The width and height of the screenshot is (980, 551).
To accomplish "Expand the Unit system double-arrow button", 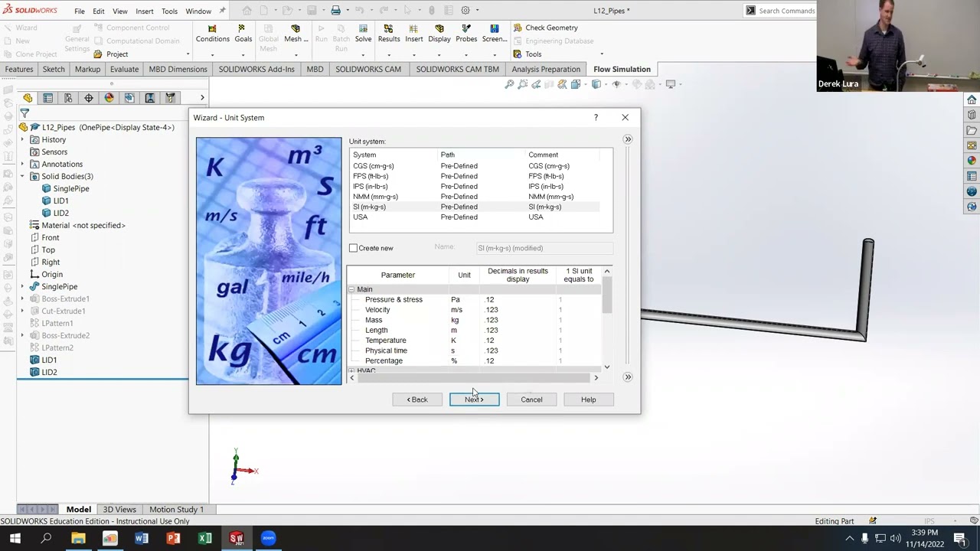I will tap(628, 139).
